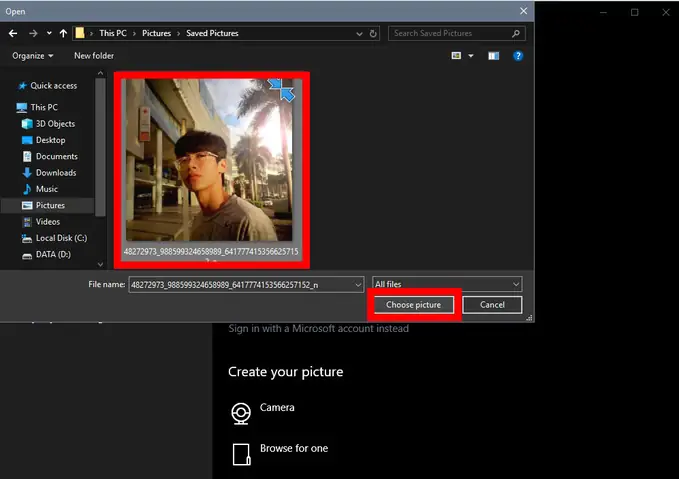Select Saved Pictures in the breadcrumb

coord(212,33)
